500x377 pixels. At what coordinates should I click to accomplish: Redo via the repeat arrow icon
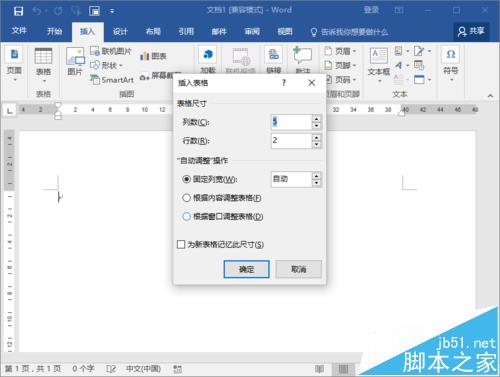click(58, 11)
